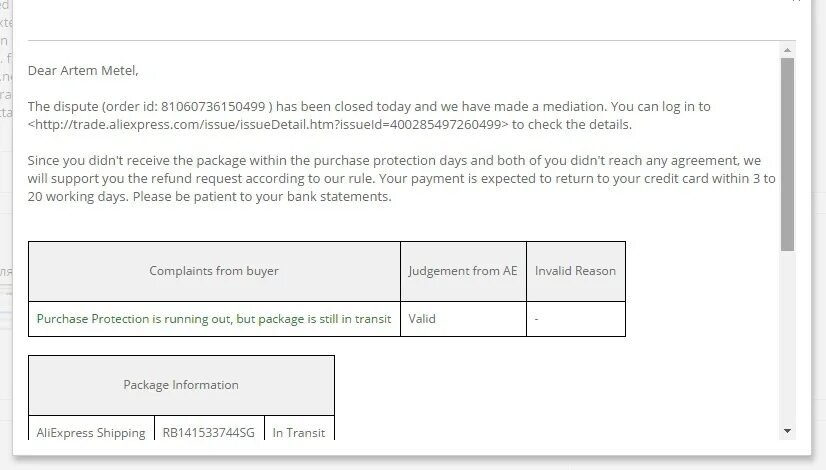Click the order id 81060736150499

pos(213,106)
